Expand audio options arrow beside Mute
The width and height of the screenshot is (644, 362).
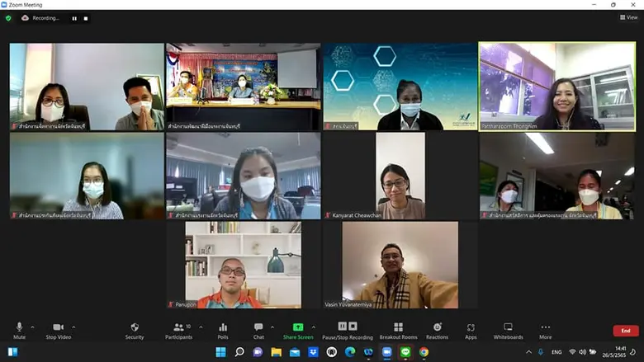(x=32, y=327)
